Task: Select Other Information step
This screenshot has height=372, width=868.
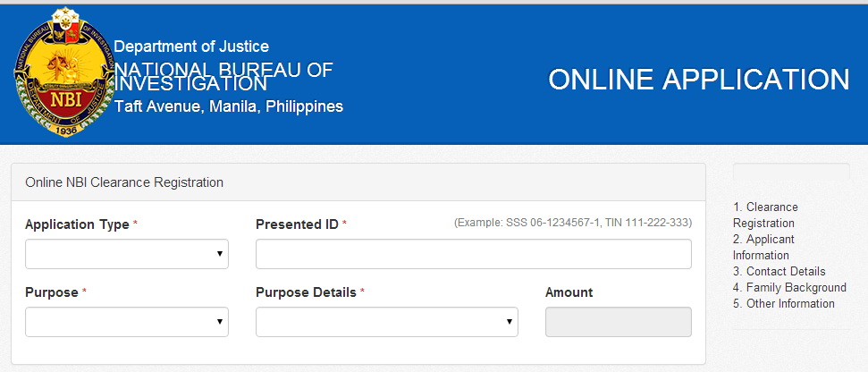Action: (x=783, y=303)
